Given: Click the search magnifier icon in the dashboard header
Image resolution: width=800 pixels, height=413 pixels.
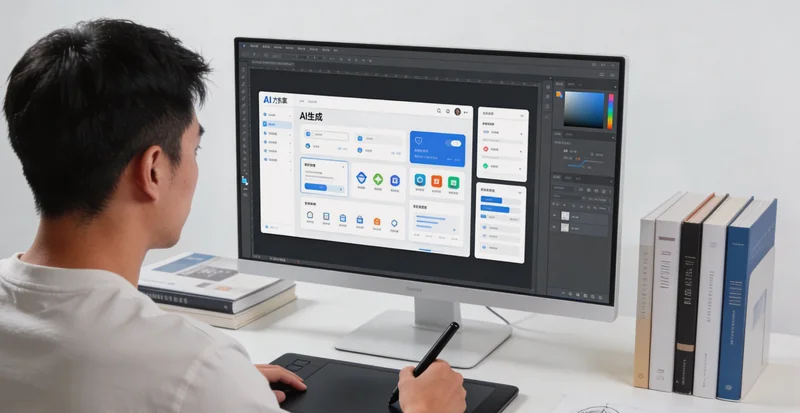Looking at the screenshot, I should [438, 110].
